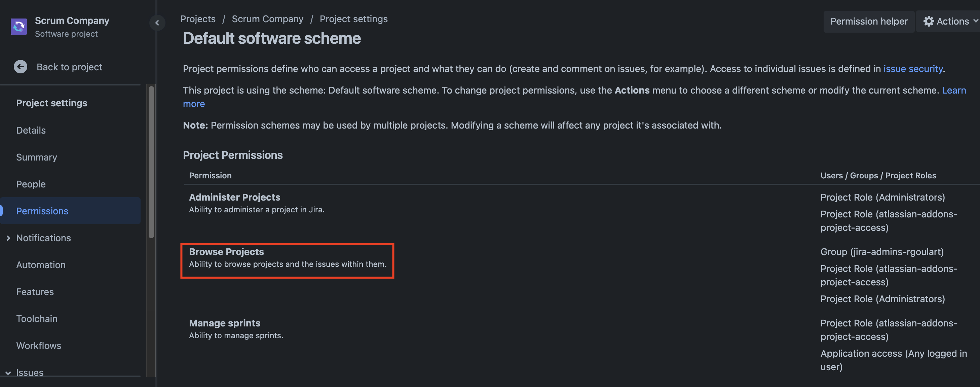The image size is (980, 387).
Task: Click the Learn more link
Action: click(954, 90)
